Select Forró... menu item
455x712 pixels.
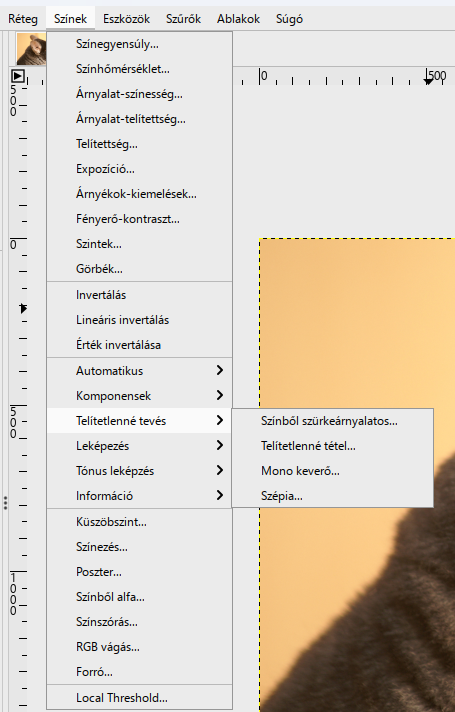(139, 672)
